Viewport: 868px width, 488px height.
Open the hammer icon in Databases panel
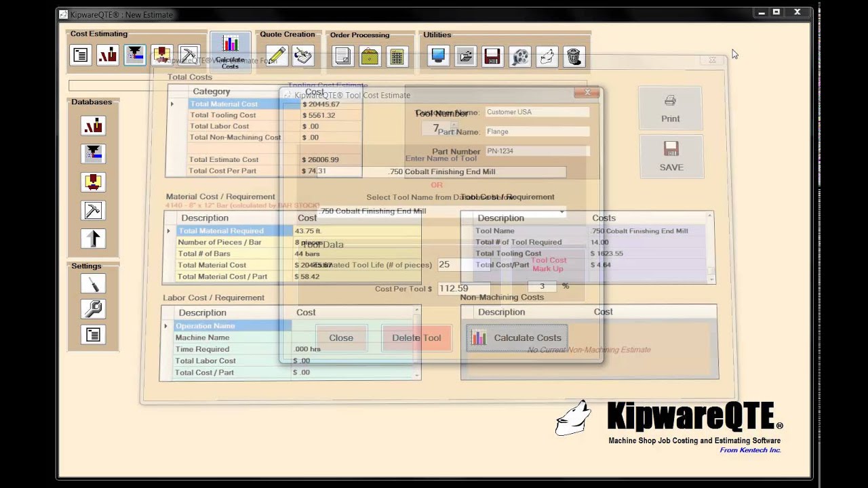93,210
